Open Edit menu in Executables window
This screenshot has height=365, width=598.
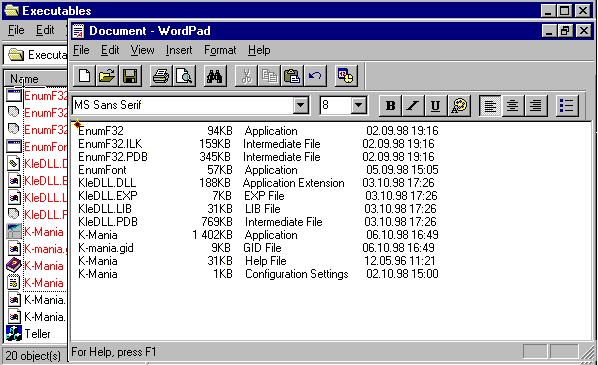click(45, 30)
